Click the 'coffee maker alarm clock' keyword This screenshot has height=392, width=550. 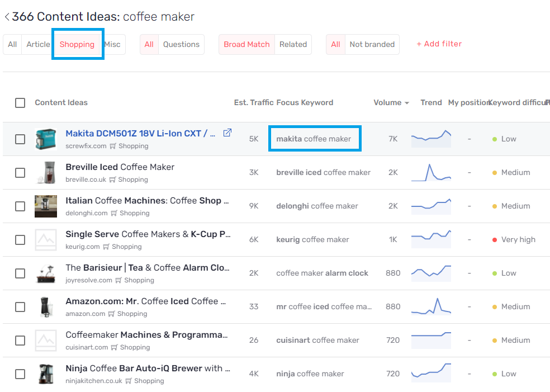click(x=323, y=273)
